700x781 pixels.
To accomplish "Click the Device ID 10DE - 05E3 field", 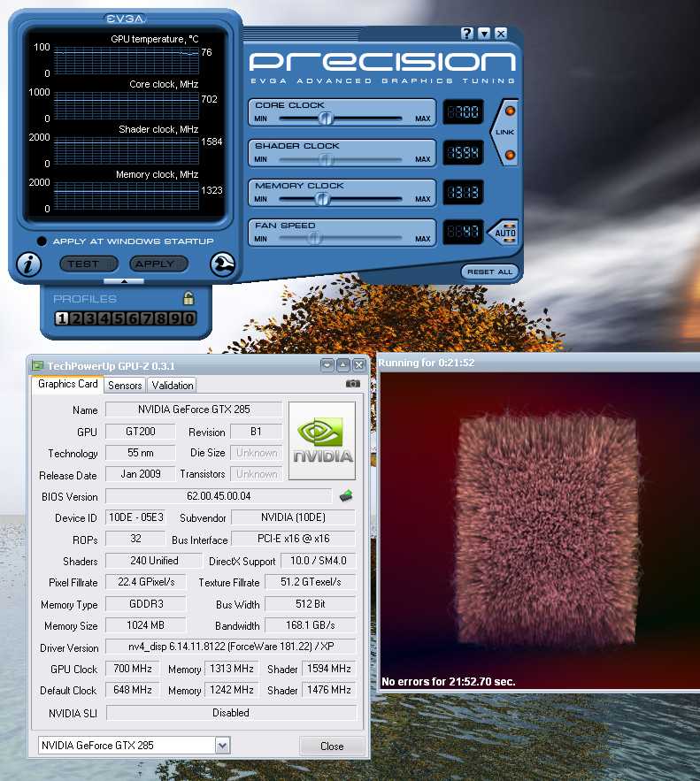I will (x=136, y=517).
